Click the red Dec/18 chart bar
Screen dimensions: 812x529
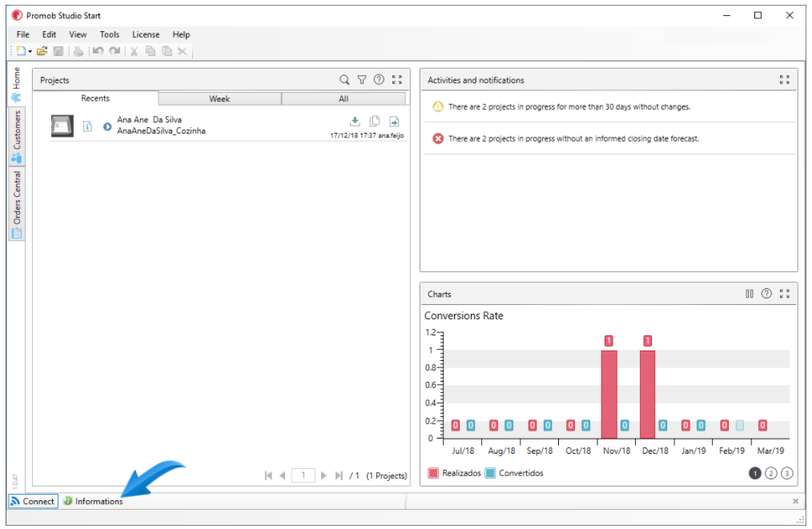click(647, 395)
